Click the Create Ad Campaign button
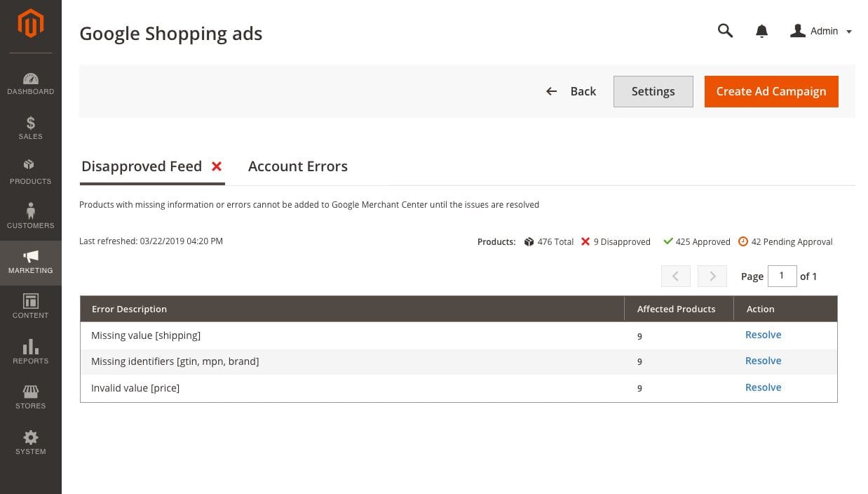 [x=771, y=91]
